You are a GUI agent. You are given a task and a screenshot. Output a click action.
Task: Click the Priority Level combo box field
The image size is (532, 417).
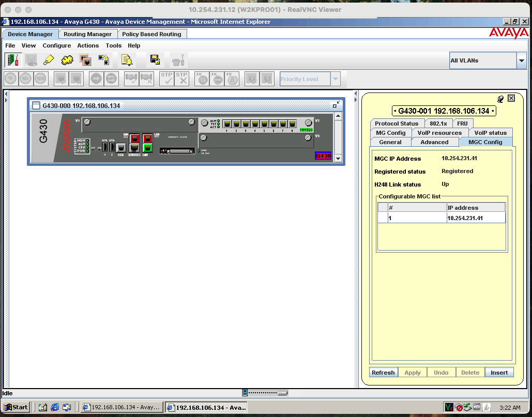pyautogui.click(x=305, y=79)
